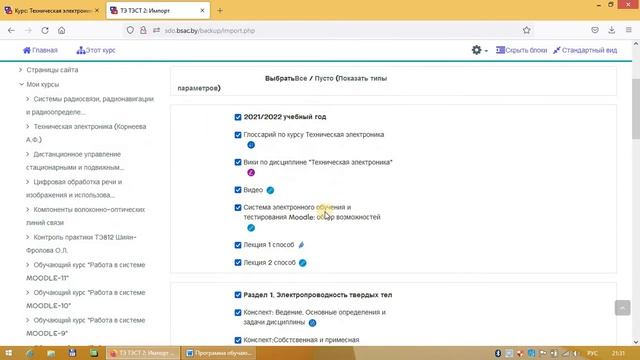Open Этот курс menu
Screen dimensions: 640x360
tap(96, 50)
